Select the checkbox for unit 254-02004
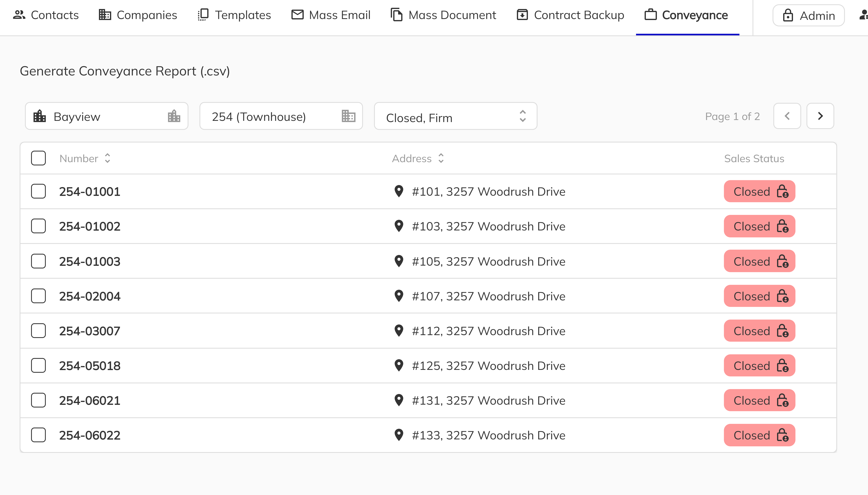Image resolution: width=868 pixels, height=495 pixels. click(38, 296)
